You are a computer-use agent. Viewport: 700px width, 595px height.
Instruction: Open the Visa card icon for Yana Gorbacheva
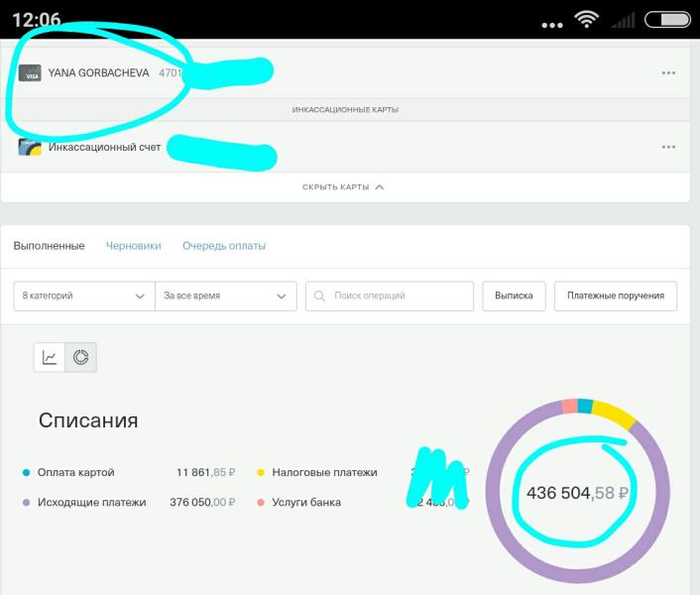[x=30, y=72]
